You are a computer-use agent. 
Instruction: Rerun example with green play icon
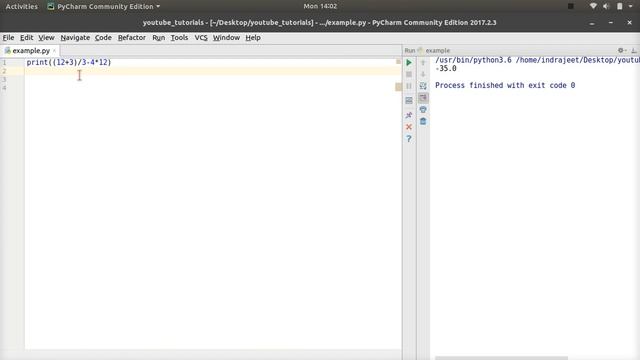point(409,62)
